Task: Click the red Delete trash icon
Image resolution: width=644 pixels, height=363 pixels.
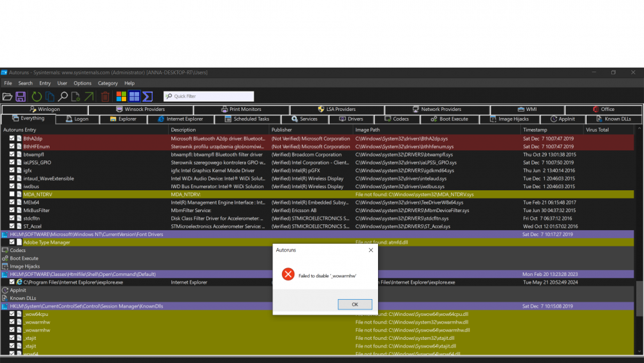Action: (x=105, y=97)
